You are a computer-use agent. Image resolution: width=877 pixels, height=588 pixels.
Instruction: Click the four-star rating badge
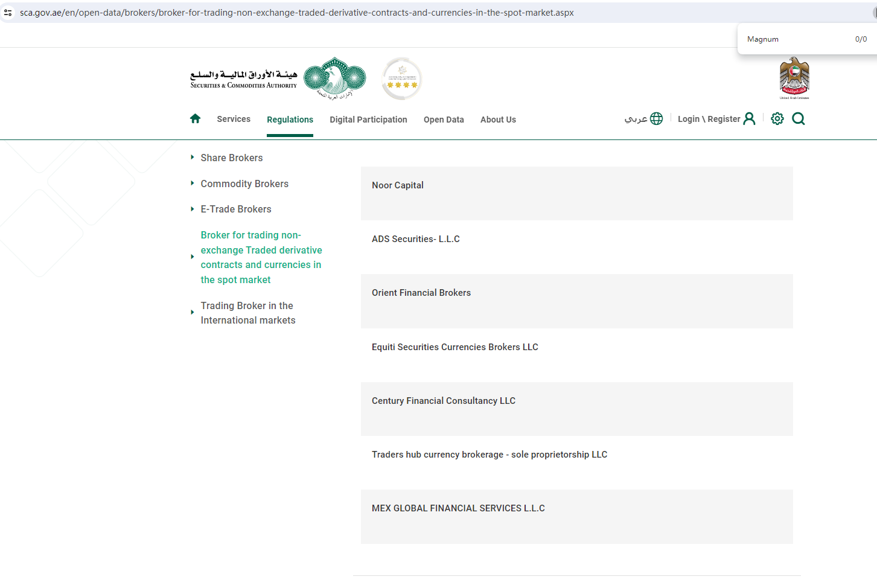(402, 79)
